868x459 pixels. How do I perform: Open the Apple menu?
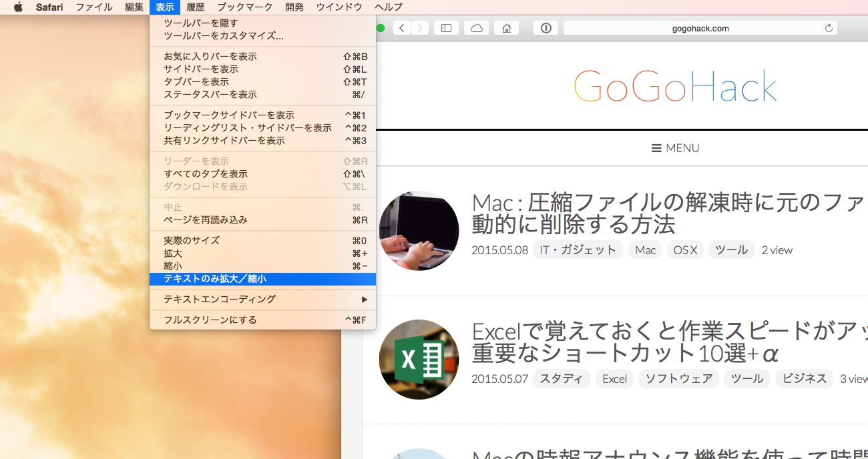tap(18, 7)
